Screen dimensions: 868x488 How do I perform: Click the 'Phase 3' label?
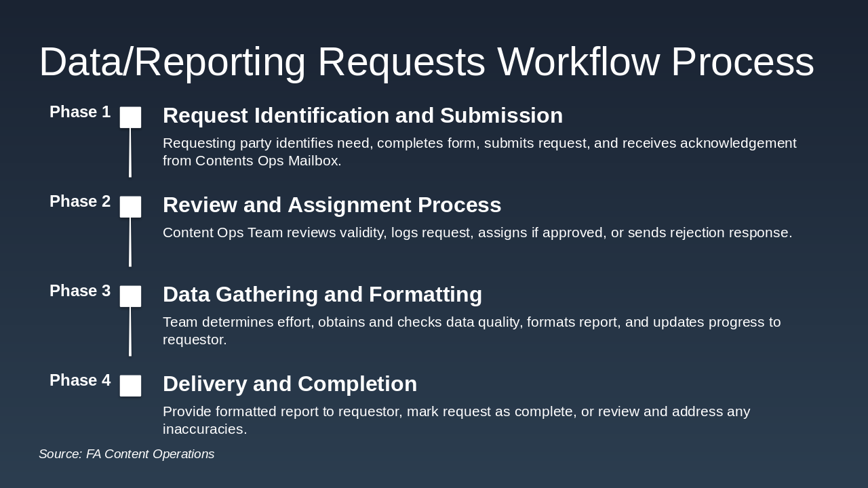click(80, 291)
